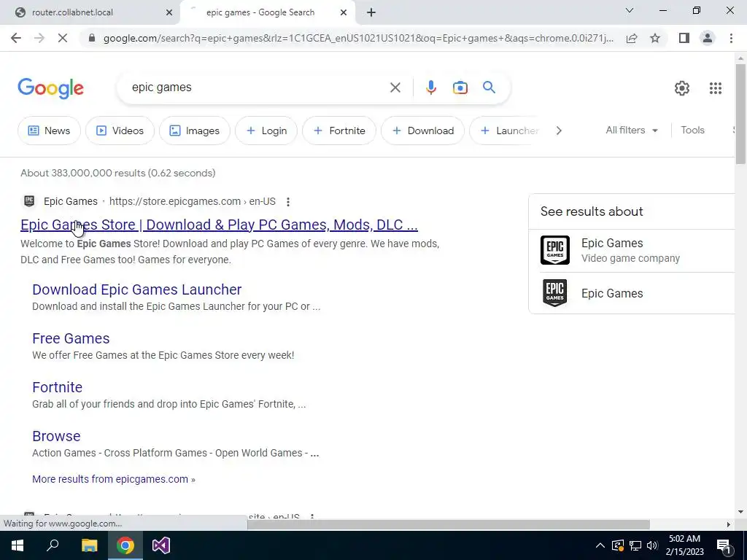Open the Windows Start menu
The width and height of the screenshot is (747, 560).
click(18, 545)
